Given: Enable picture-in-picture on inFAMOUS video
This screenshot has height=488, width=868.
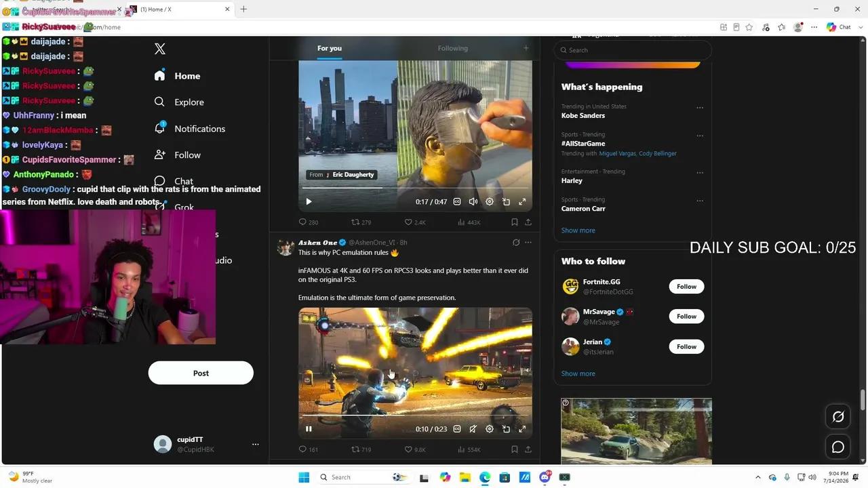Looking at the screenshot, I should [x=506, y=428].
